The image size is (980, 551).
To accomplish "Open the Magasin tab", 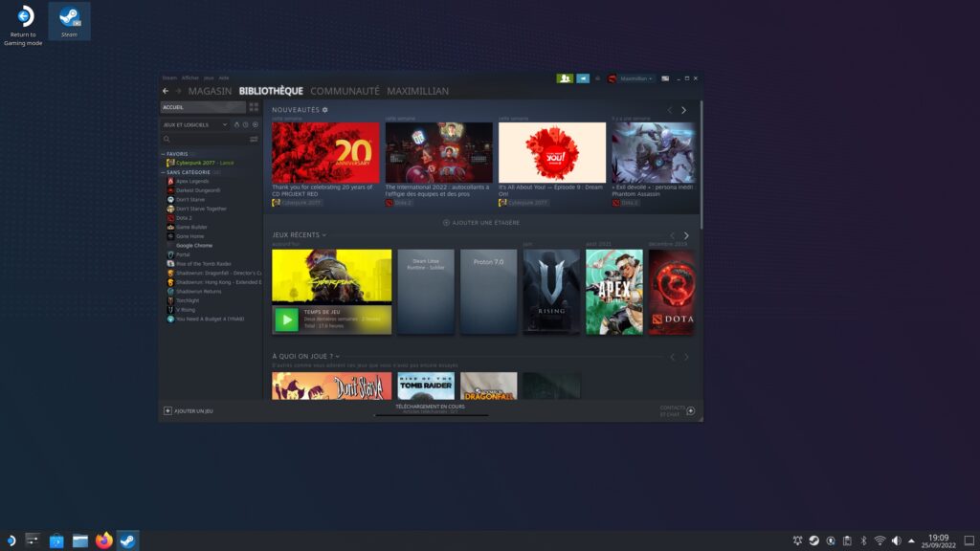I will click(x=210, y=91).
